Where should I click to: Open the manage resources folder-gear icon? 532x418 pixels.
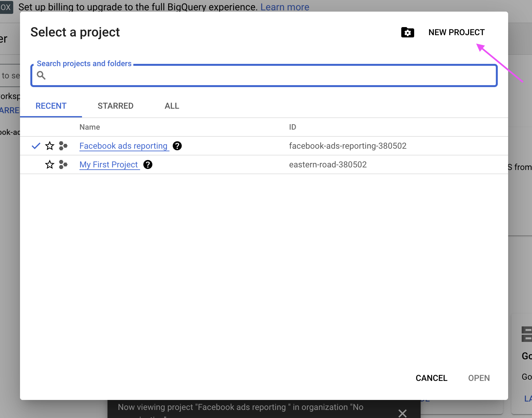[407, 32]
